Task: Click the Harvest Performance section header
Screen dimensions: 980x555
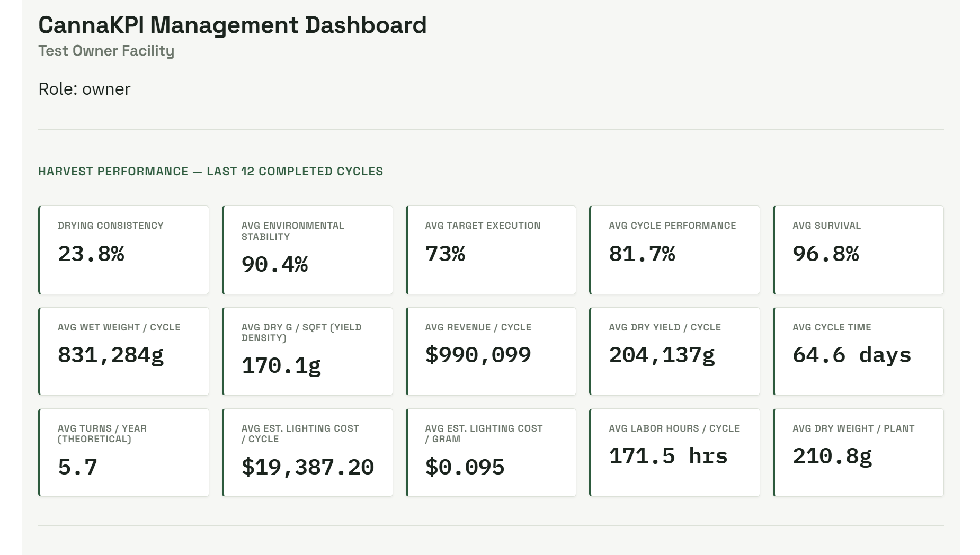Action: click(210, 171)
